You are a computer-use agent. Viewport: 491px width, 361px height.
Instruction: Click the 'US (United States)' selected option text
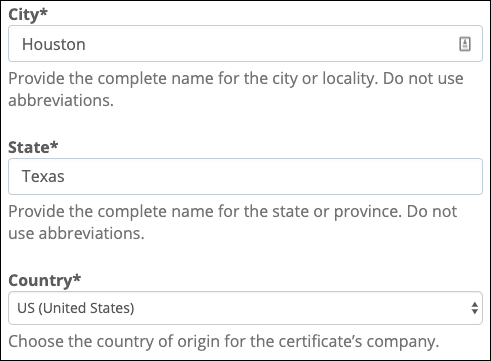(76, 308)
